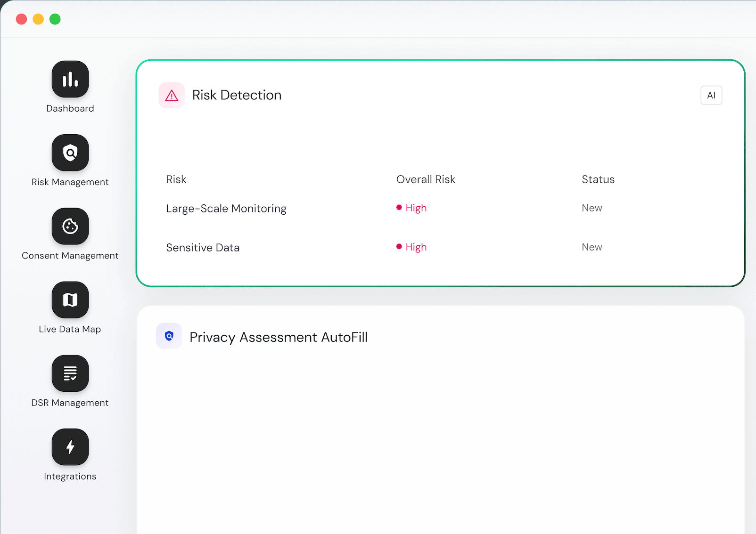Select the DSR Management checklist icon
Viewport: 756px width, 534px height.
(70, 373)
